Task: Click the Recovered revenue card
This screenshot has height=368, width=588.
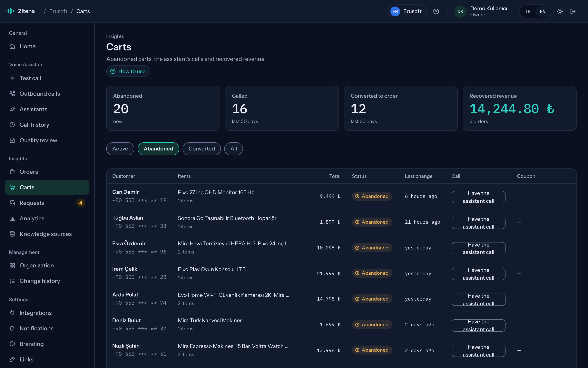Action: [x=519, y=108]
